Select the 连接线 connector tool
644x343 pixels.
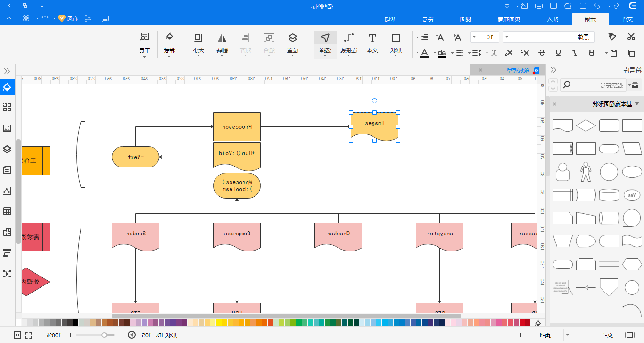pos(348,44)
